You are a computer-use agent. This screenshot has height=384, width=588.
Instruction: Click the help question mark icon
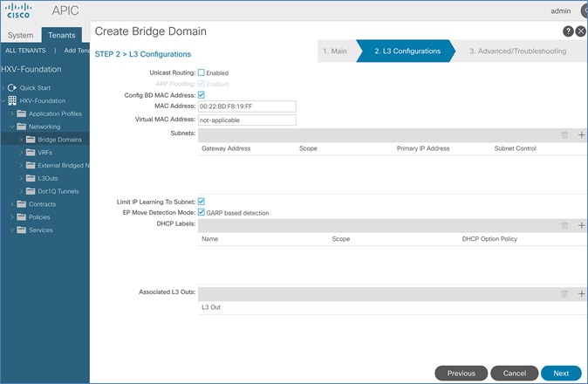[568, 31]
